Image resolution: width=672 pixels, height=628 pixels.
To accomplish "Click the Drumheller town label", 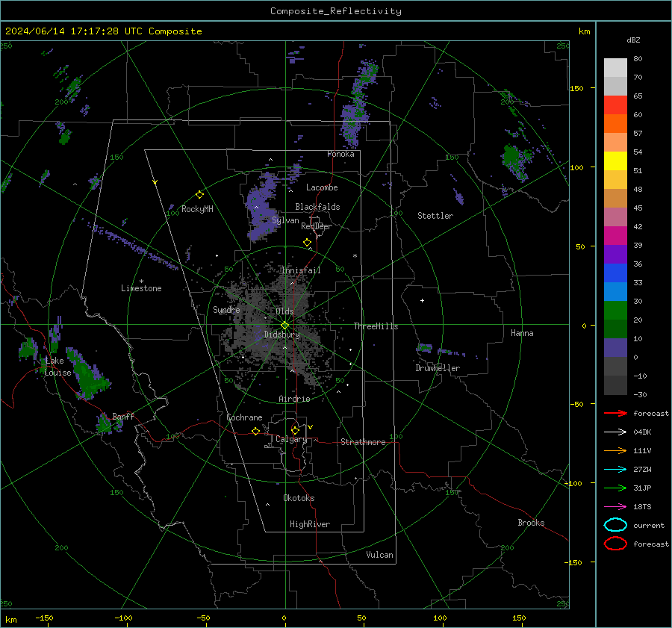I will [438, 368].
